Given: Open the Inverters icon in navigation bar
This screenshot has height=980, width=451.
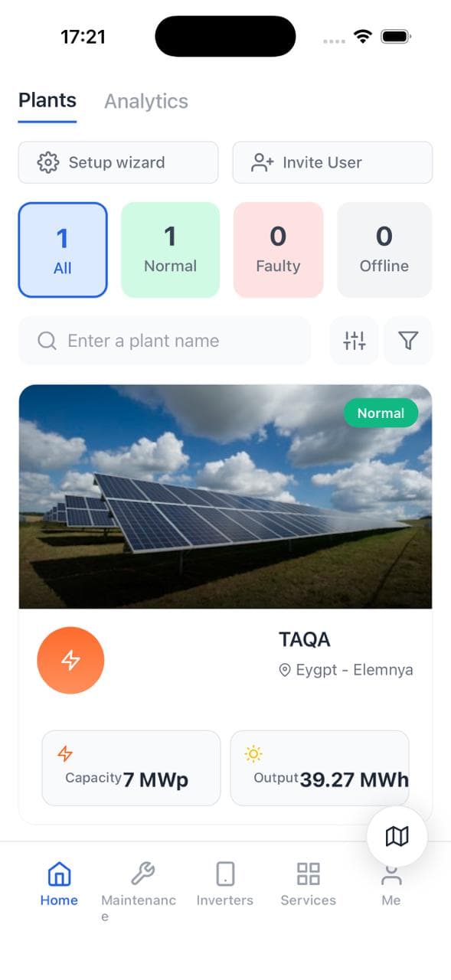Looking at the screenshot, I should [224, 874].
